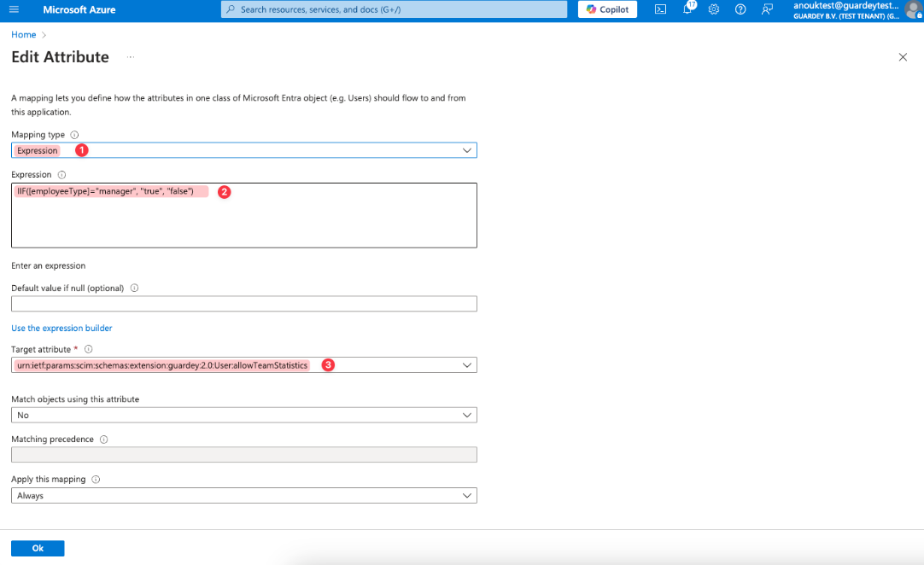Click the Default value if null field
924x565 pixels.
[243, 304]
